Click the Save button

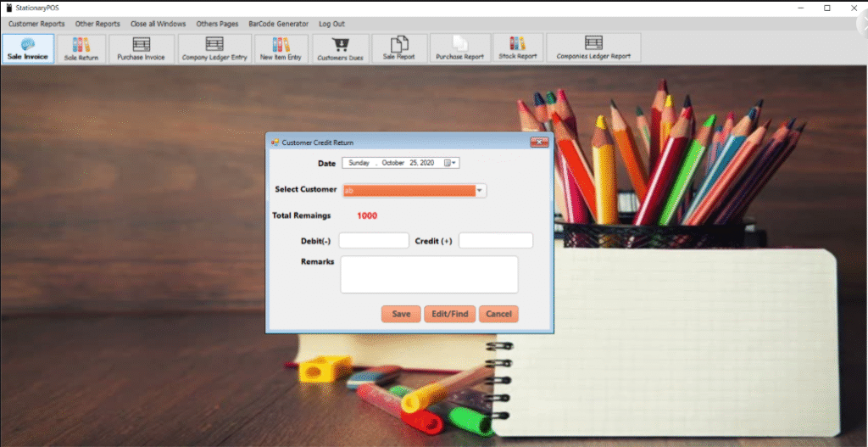click(401, 314)
